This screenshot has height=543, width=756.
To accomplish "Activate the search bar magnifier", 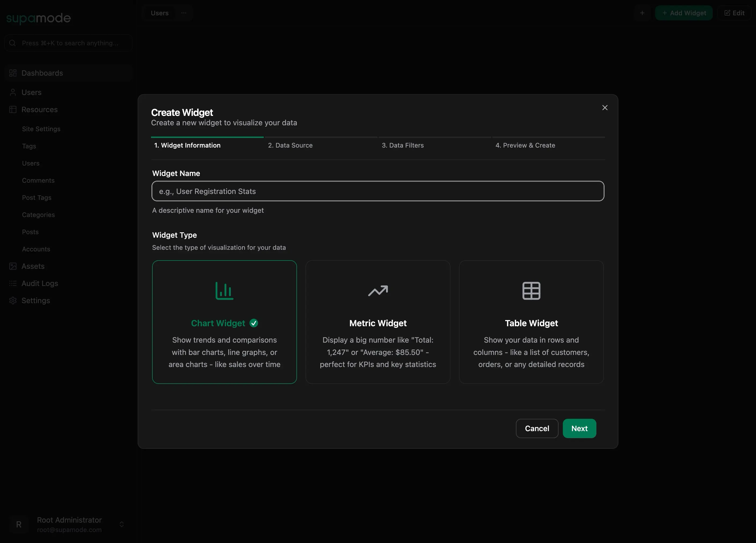I will [x=12, y=43].
